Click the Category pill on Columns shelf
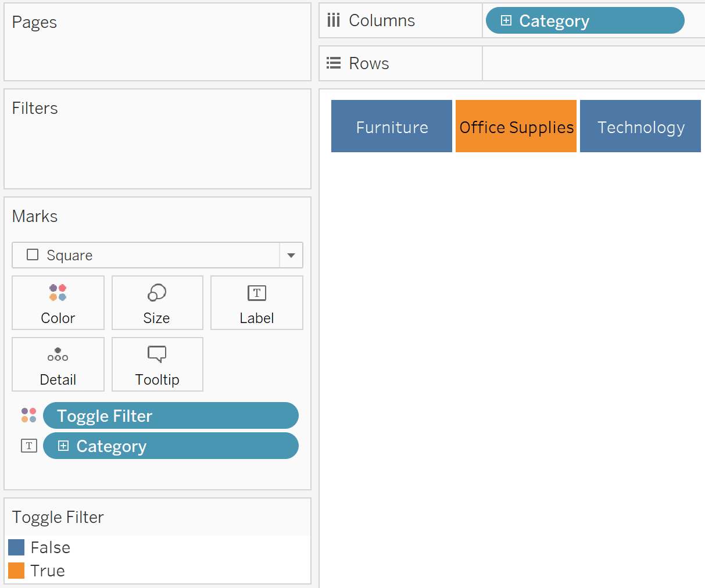Viewport: 705px width, 588px height. pos(585,20)
